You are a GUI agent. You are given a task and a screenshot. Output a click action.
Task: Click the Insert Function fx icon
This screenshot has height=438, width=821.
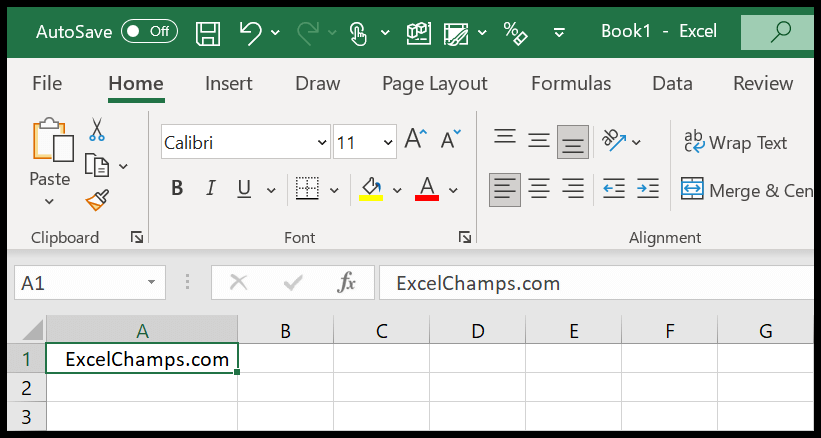coord(346,283)
